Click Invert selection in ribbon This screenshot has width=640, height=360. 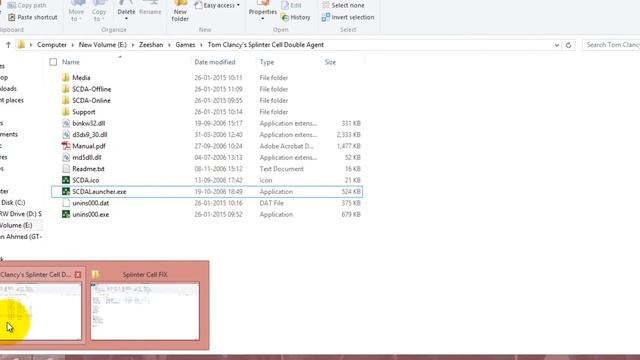coord(348,17)
